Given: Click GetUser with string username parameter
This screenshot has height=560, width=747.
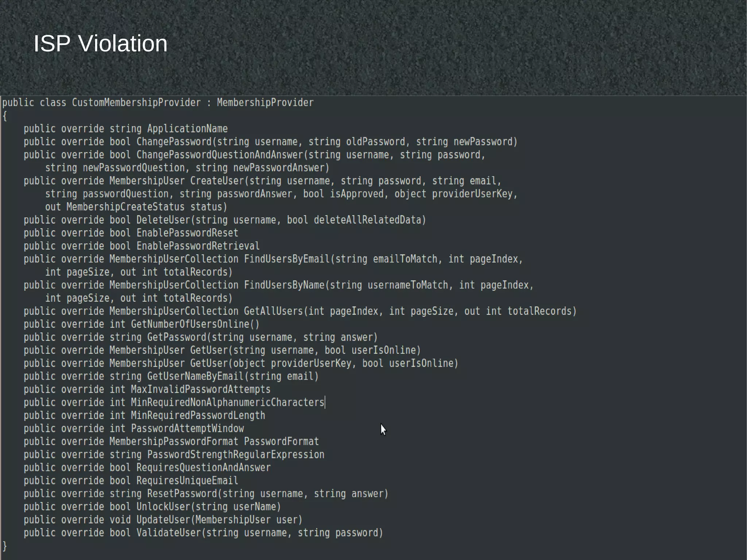Looking at the screenshot, I should tap(222, 351).
